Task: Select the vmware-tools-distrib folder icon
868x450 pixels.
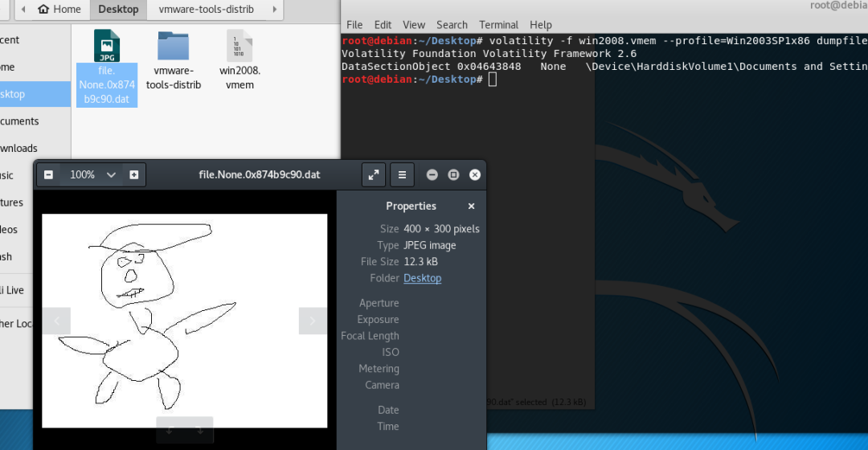Action: (x=174, y=45)
